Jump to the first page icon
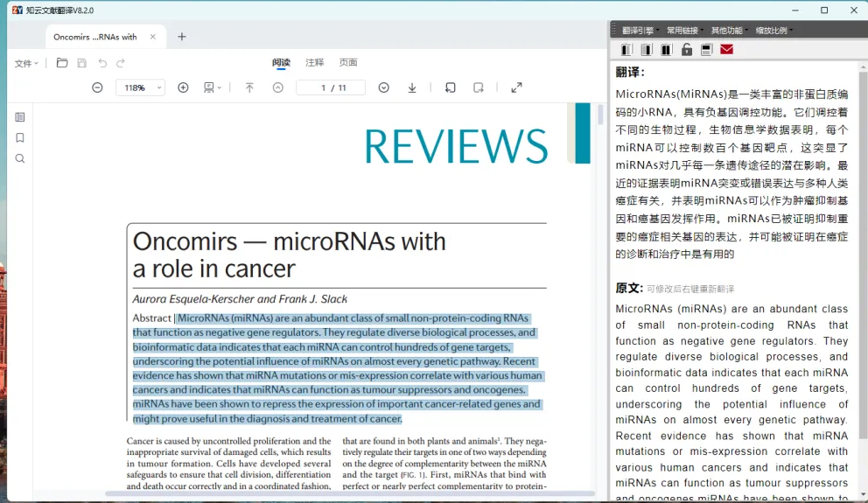Viewport: 868px width, 503px height. [249, 87]
